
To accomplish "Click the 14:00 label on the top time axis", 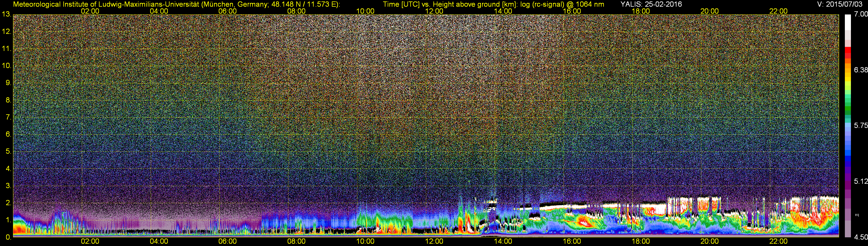I will [x=503, y=11].
